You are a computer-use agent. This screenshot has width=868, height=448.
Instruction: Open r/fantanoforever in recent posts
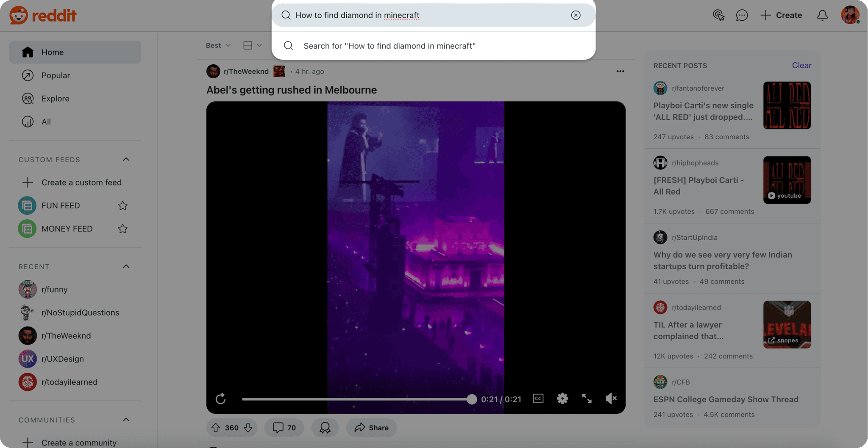click(698, 88)
